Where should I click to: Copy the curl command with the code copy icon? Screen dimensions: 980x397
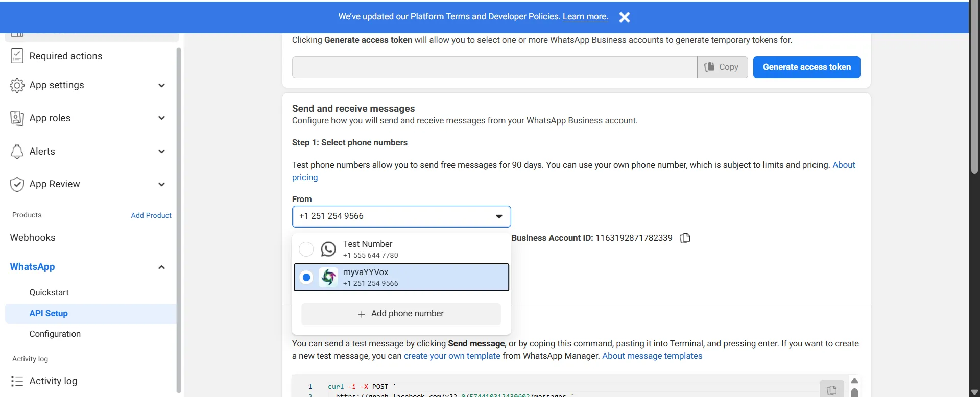[831, 390]
